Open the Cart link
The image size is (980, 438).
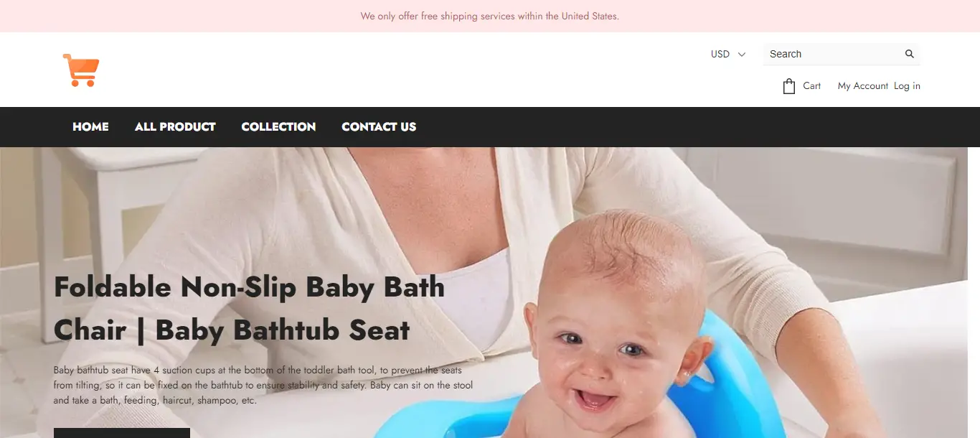click(x=811, y=85)
